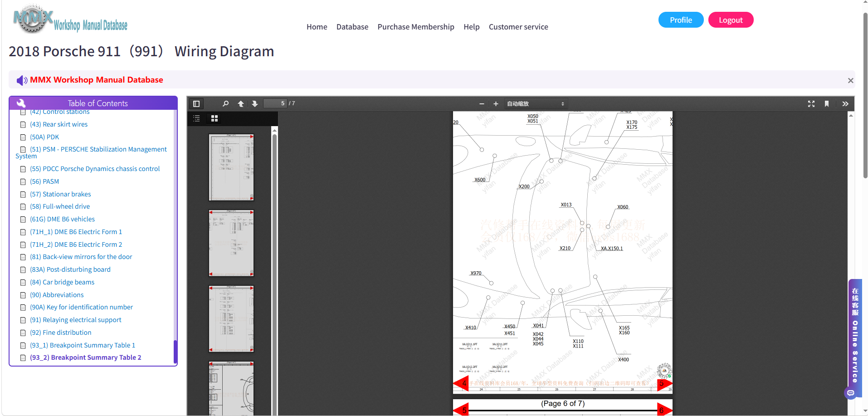Viewport: 868px width, 416px height.
Task: Switch to presentation fullscreen mode
Action: click(811, 104)
